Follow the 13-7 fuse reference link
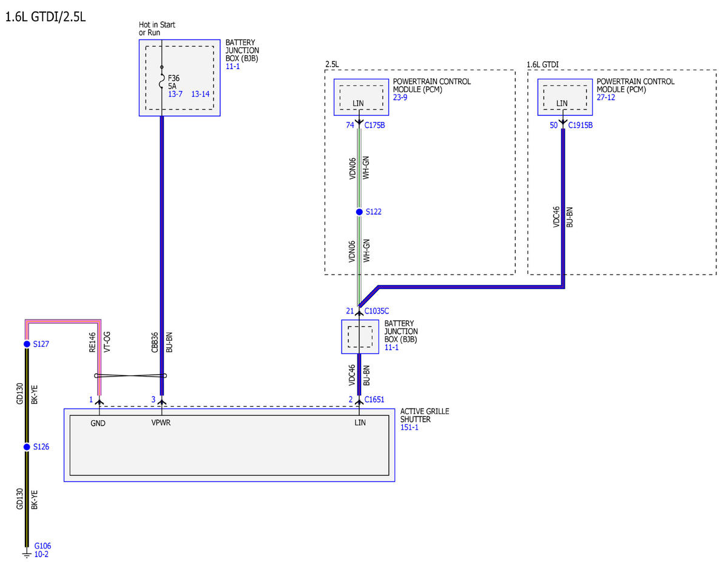 176,94
